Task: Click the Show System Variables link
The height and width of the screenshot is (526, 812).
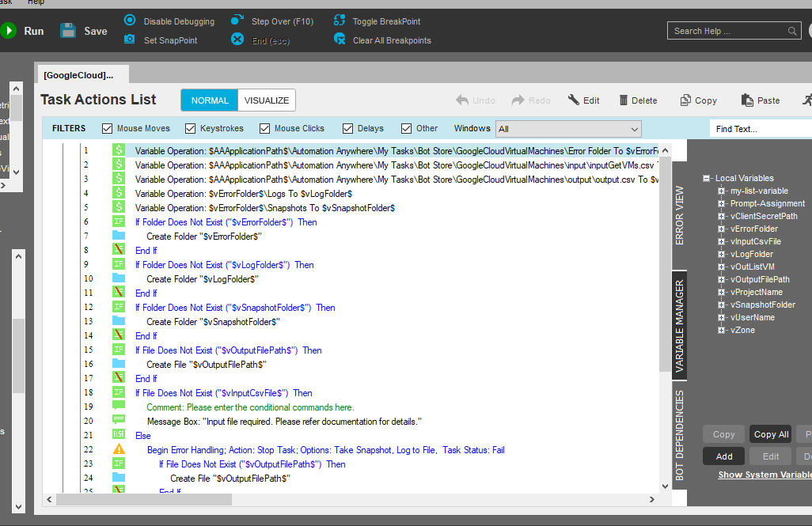Action: tap(764, 475)
